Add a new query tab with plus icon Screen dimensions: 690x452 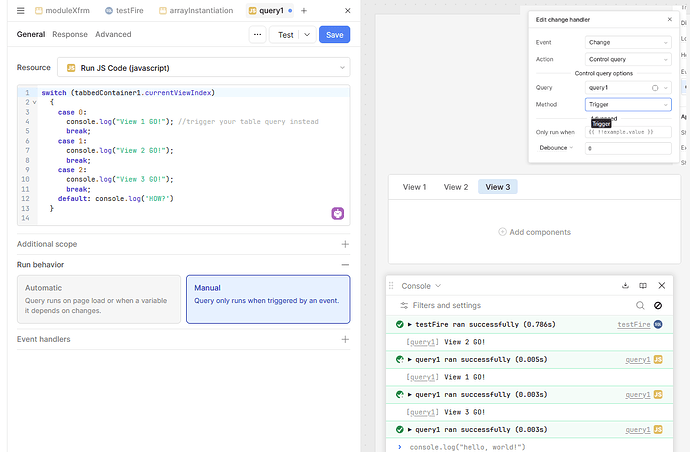304,10
